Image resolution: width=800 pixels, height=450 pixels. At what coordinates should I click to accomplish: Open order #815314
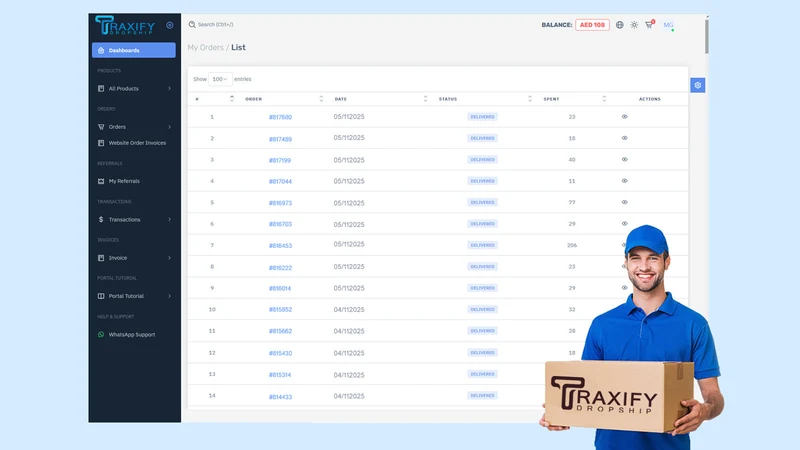[280, 374]
